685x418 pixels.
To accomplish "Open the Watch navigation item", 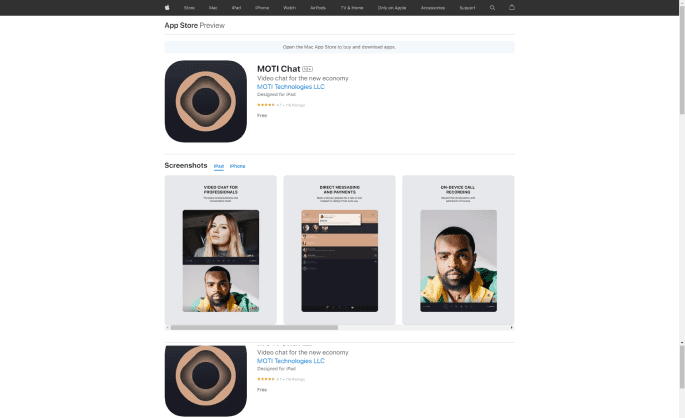I will [289, 8].
